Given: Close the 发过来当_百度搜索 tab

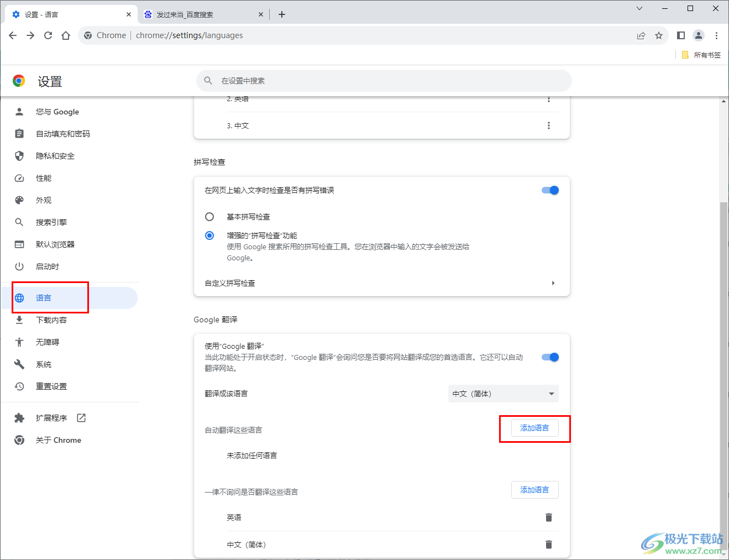Looking at the screenshot, I should pyautogui.click(x=261, y=14).
